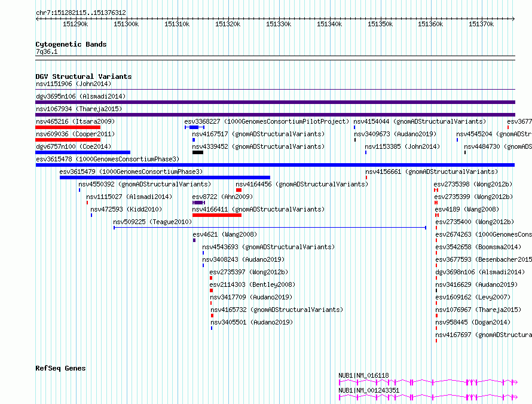Click the nsv1115027 (Alsmadi2014) label
Screen dimensions: 532x404
(x=129, y=197)
